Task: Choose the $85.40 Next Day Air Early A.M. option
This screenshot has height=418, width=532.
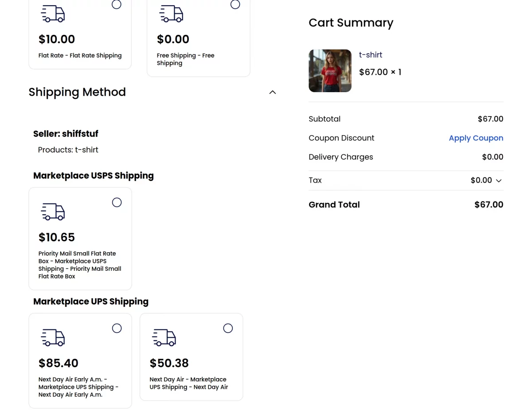Action: pos(80,360)
